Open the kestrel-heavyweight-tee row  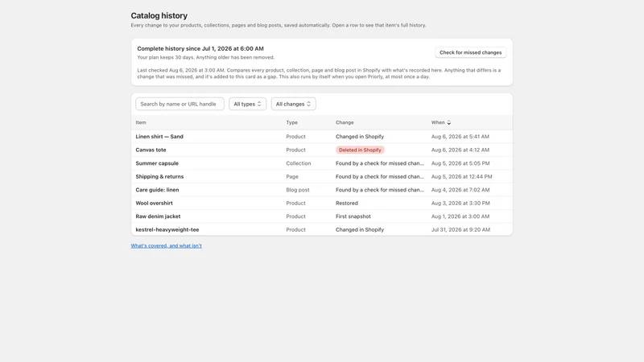pos(321,229)
